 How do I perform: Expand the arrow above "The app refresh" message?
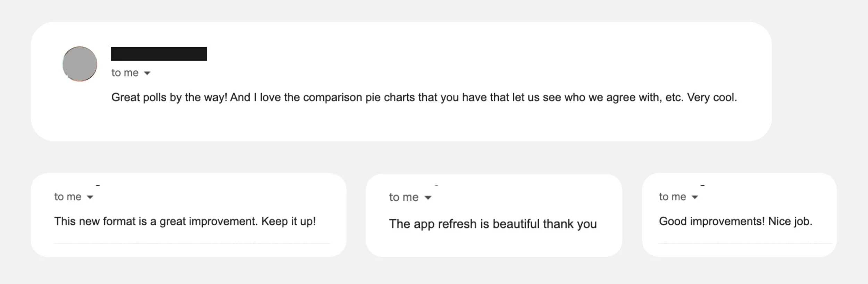428,198
